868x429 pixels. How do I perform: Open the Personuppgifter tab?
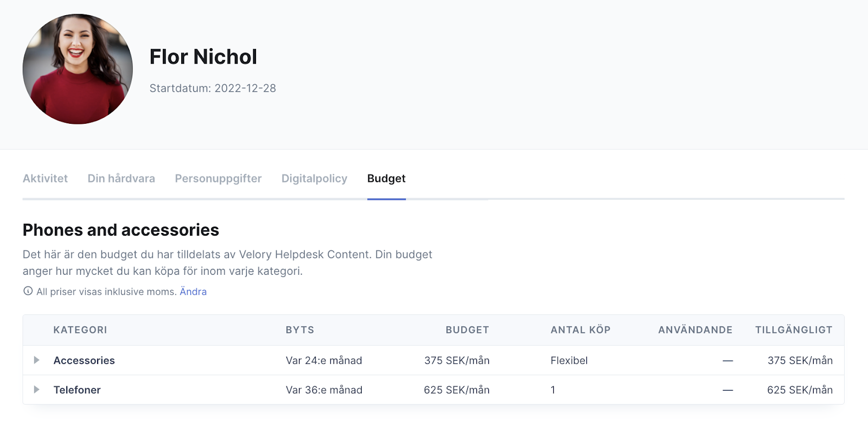coord(218,179)
